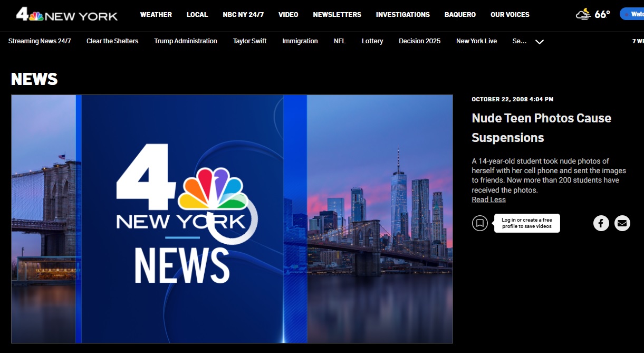Collapse description with Read Less link
The image size is (644, 353).
489,200
